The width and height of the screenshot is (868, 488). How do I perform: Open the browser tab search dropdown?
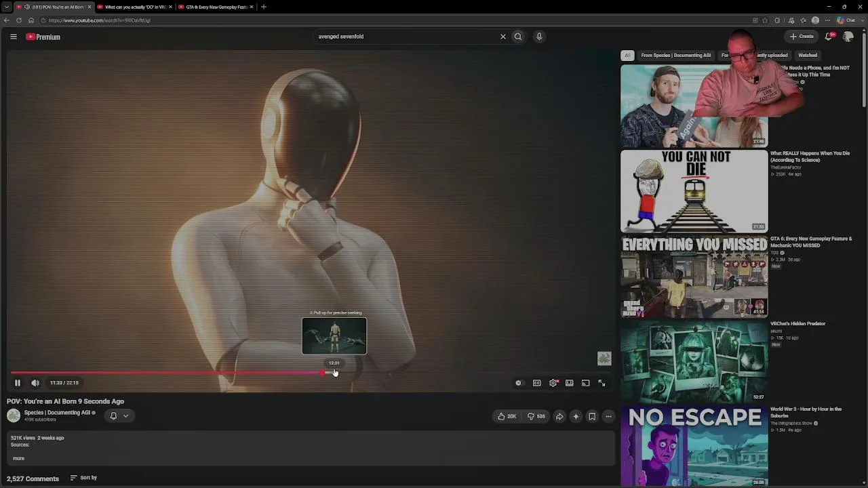(x=6, y=7)
